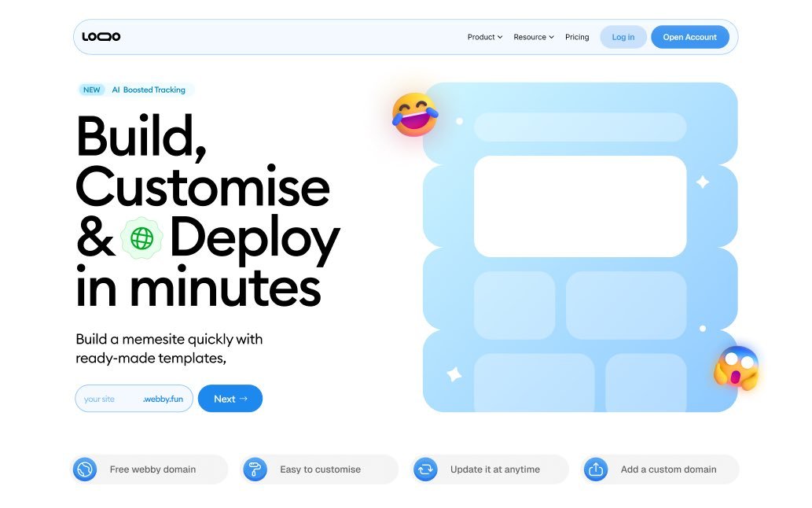The height and width of the screenshot is (508, 812).
Task: Click the Next button with arrow
Action: (230, 399)
